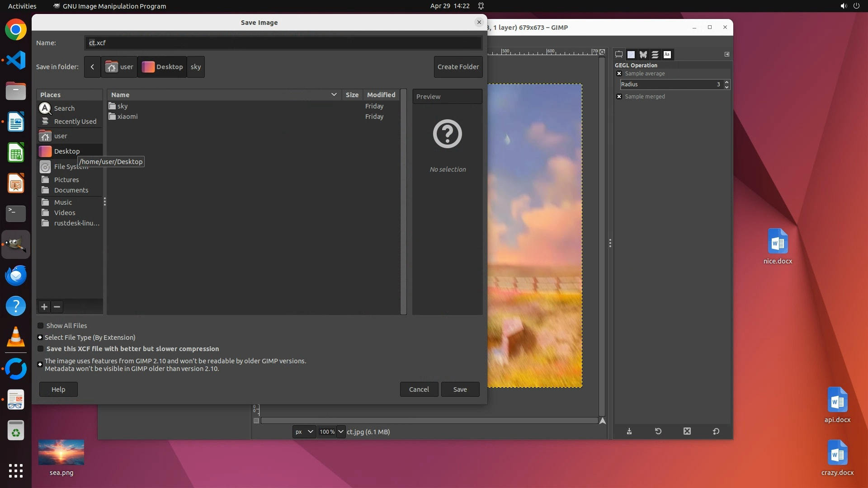Select Desktop in the Places sidebar
The height and width of the screenshot is (488, 868).
point(67,151)
